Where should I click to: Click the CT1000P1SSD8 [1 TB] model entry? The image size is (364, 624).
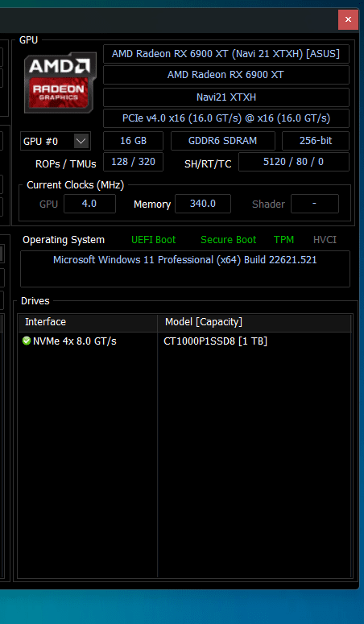click(x=216, y=341)
